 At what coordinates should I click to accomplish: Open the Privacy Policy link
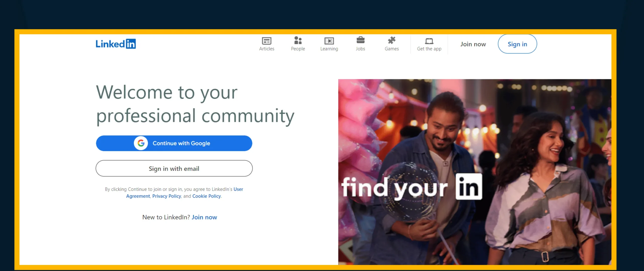(167, 196)
